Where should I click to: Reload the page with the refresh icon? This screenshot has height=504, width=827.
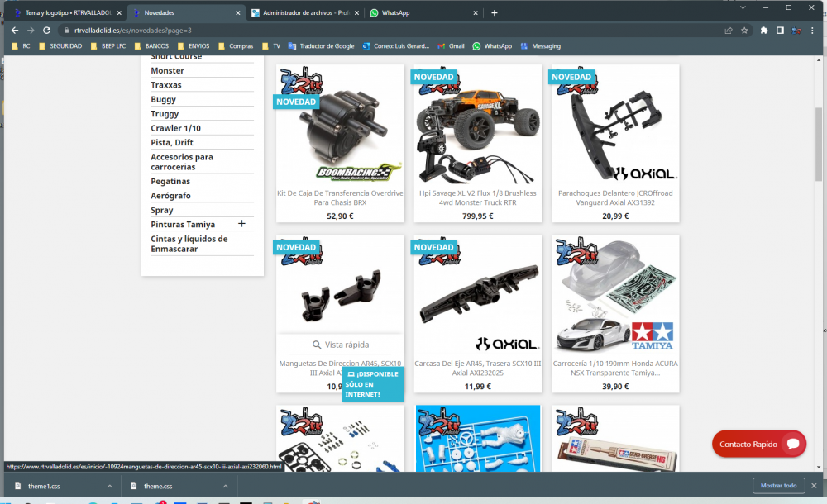47,29
